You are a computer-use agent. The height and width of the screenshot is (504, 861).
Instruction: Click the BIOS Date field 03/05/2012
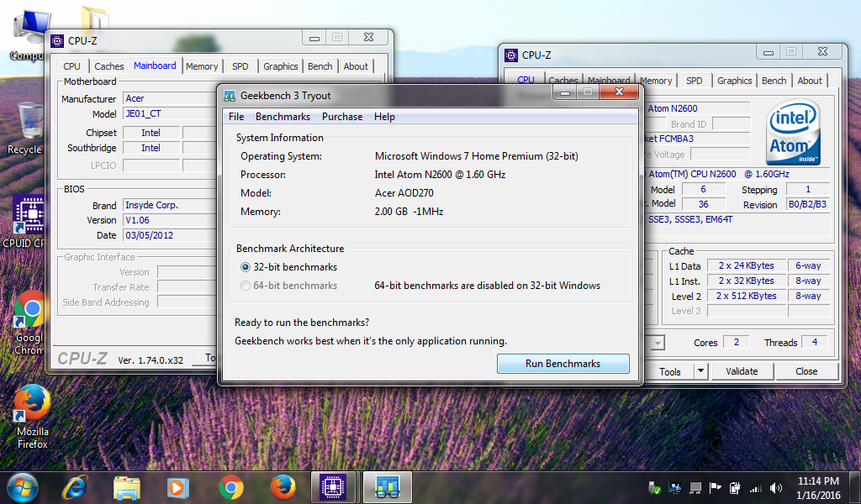pos(170,235)
